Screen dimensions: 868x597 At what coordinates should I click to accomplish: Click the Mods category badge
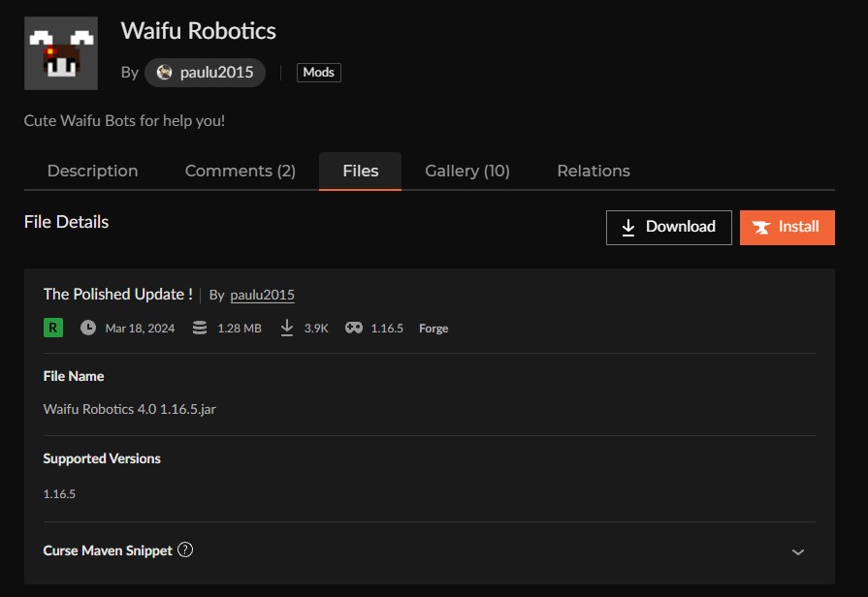pyautogui.click(x=318, y=72)
